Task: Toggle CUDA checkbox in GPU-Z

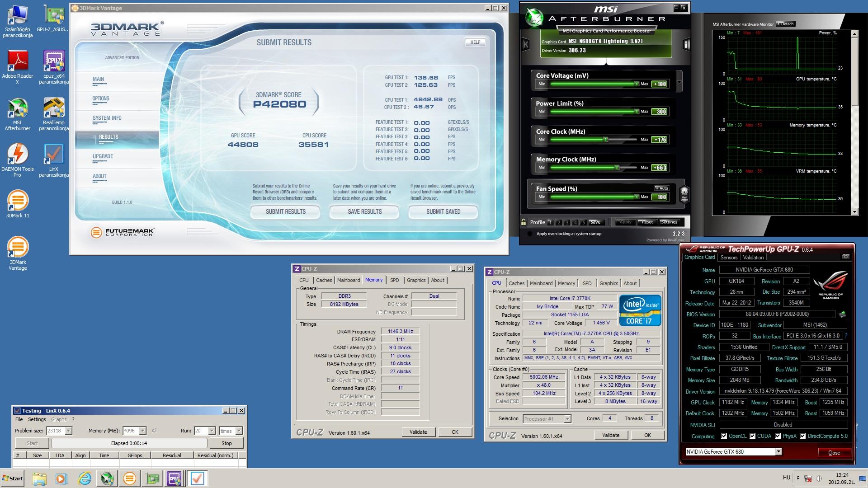Action: [x=753, y=436]
